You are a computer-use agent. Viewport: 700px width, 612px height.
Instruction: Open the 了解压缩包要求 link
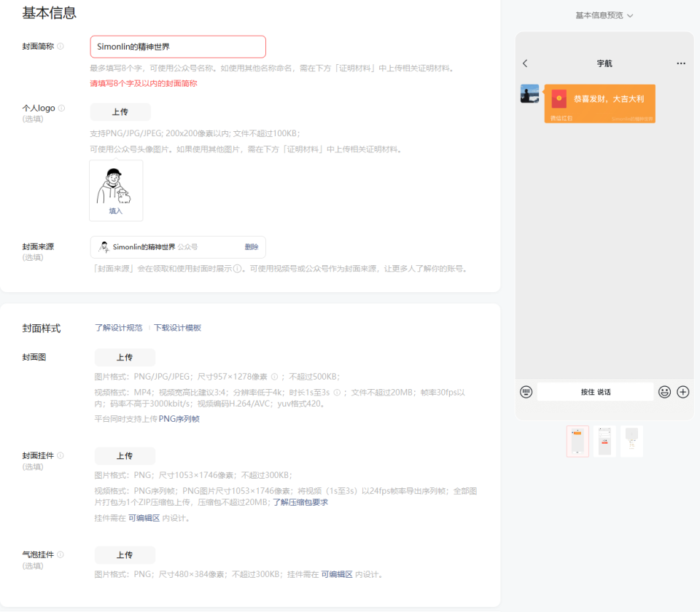pyautogui.click(x=300, y=502)
